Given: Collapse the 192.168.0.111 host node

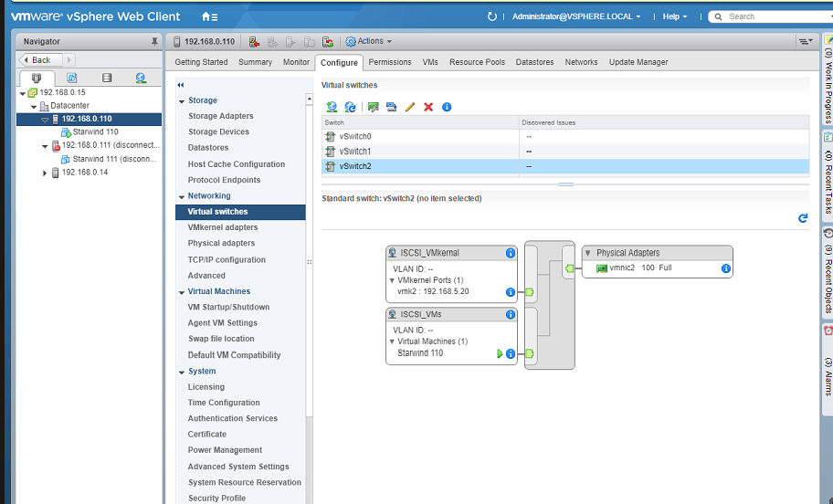Looking at the screenshot, I should 45,146.
